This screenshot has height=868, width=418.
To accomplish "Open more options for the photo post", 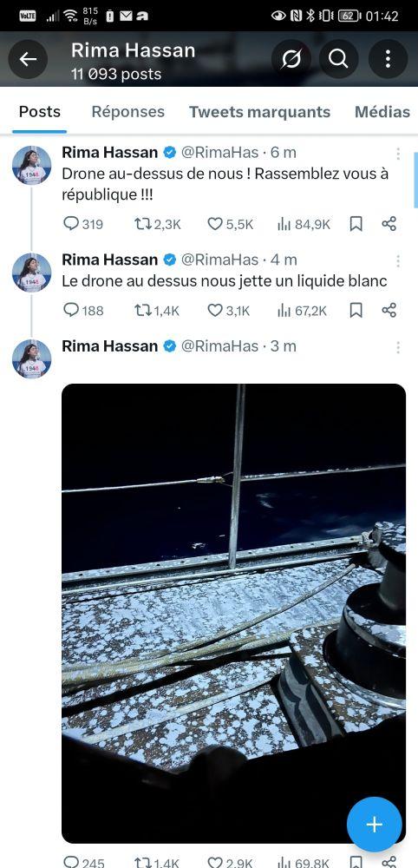I will click(398, 347).
